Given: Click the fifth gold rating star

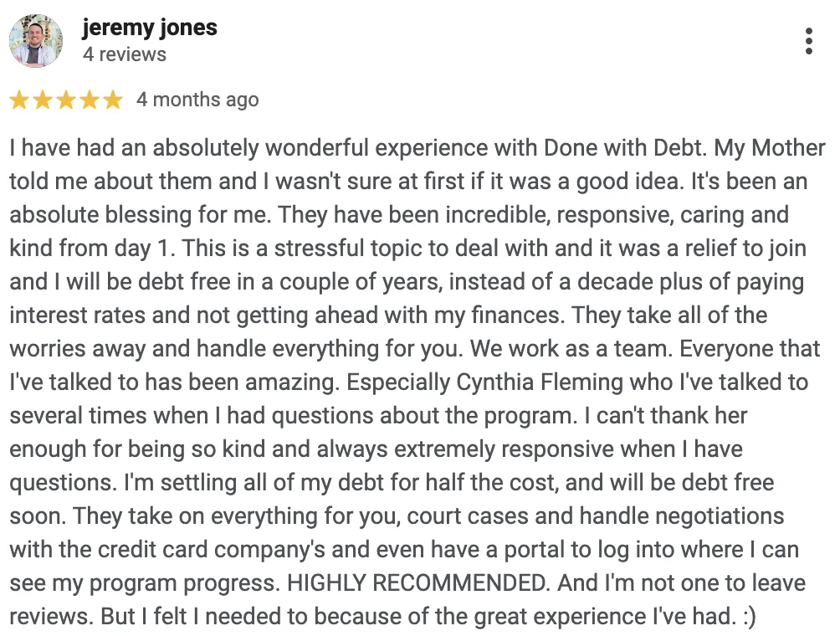Looking at the screenshot, I should click(113, 100).
